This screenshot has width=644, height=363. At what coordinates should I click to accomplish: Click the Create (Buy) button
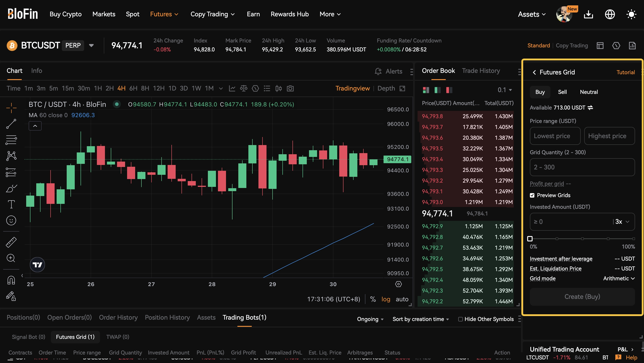point(582,297)
